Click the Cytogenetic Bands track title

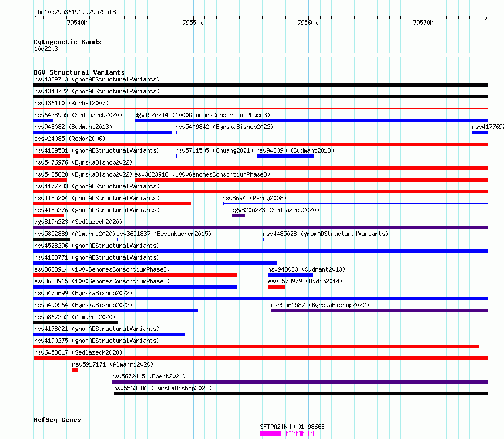[67, 42]
